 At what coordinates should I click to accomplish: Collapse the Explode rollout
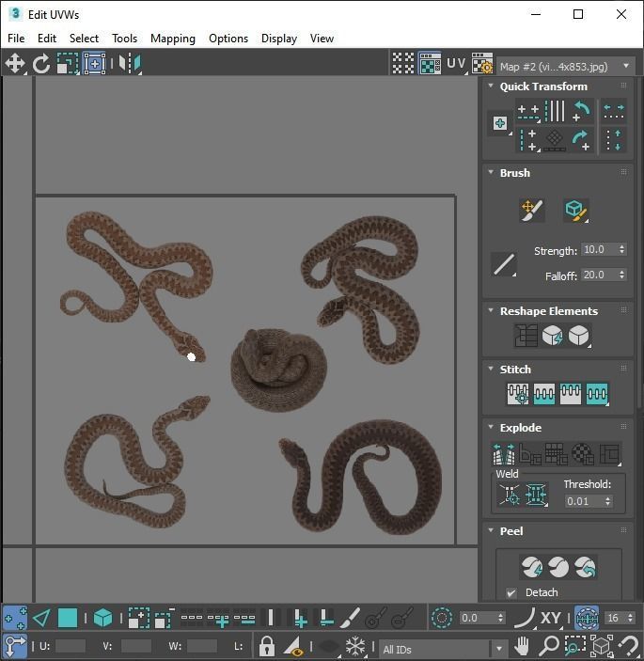click(x=491, y=427)
